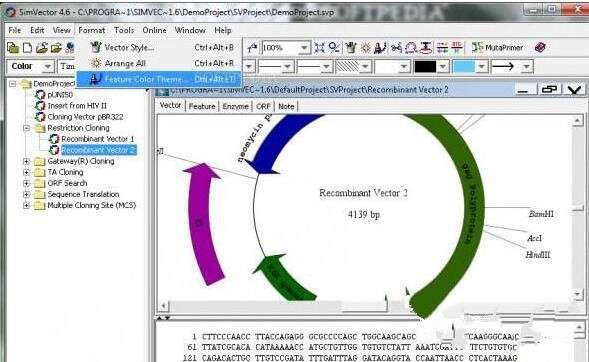Click the toolbar icon left of sequence alignment

coord(426,48)
